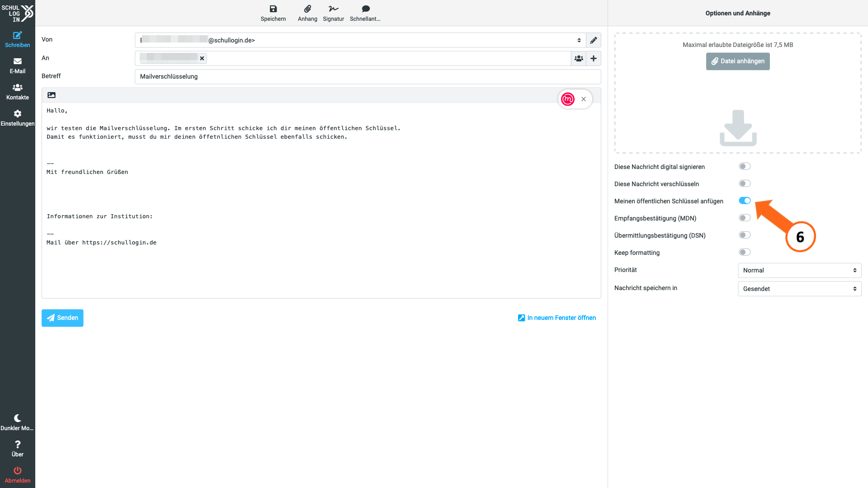The height and width of the screenshot is (488, 868).
Task: Click the An recipients field
Action: click(353, 58)
